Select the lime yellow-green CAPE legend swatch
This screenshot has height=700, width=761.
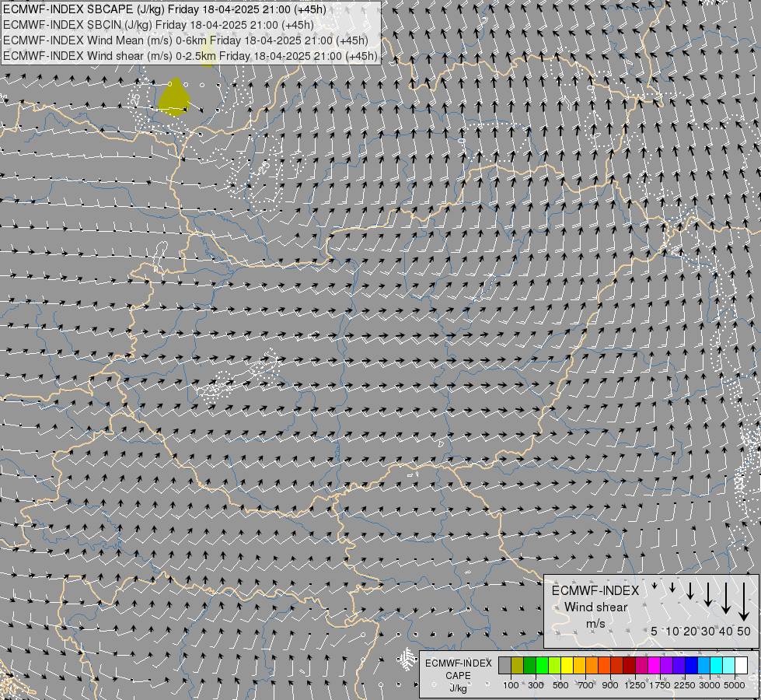pyautogui.click(x=555, y=666)
